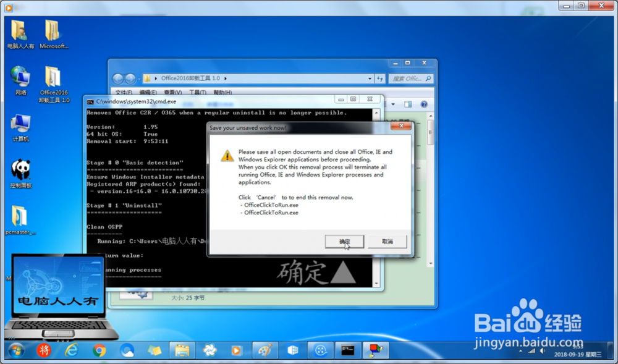Open the 编辑(E) menu in Explorer
The height and width of the screenshot is (364, 618).
pyautogui.click(x=148, y=92)
